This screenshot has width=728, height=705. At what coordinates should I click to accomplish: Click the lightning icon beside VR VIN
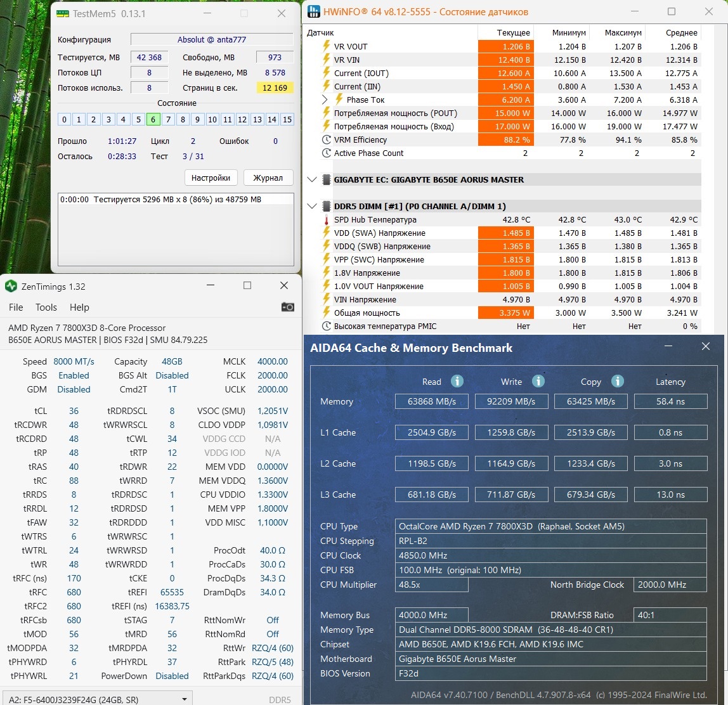[327, 60]
